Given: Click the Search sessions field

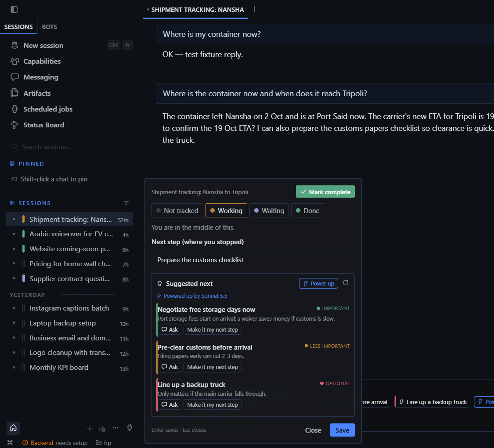Looking at the screenshot, I should tap(71, 147).
